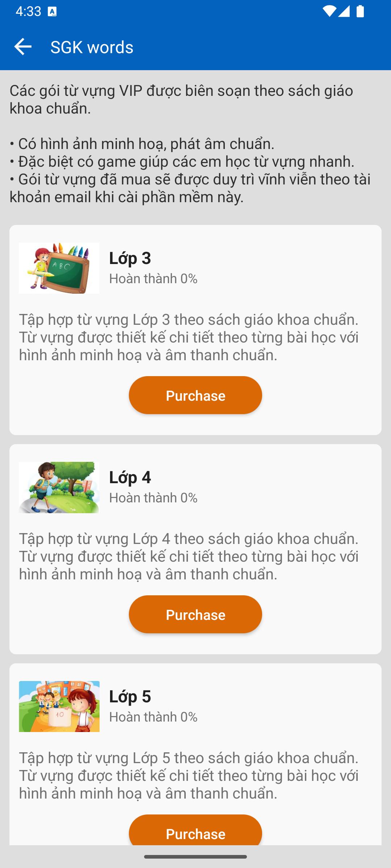This screenshot has height=868, width=391.
Task: Tap the Lớp 3 pack description
Action: click(x=189, y=337)
